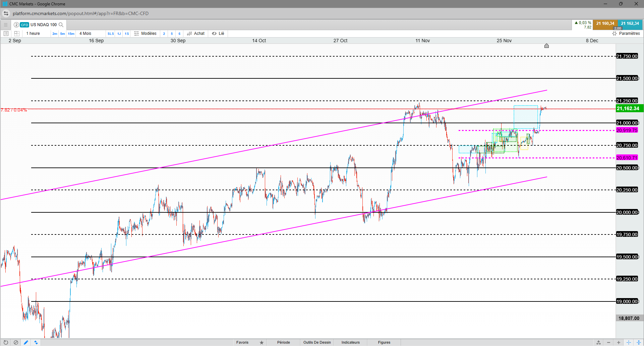
Task: Open the Modèles templates dropdown
Action: coord(145,33)
